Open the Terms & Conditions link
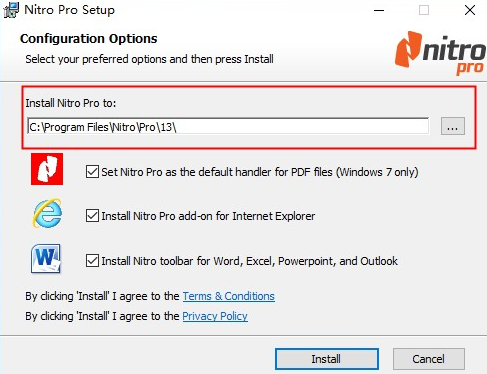Image resolution: width=487 pixels, height=374 pixels. [229, 296]
